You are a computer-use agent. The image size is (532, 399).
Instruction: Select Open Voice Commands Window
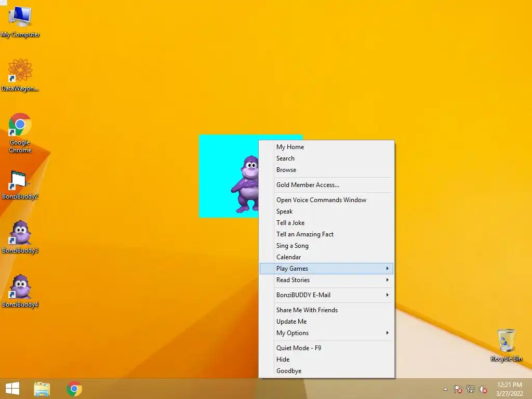[x=326, y=200]
